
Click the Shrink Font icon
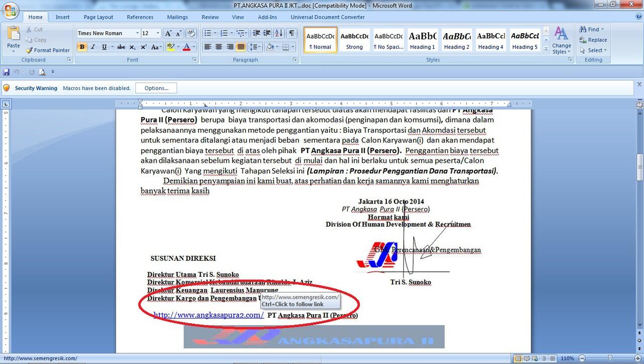click(179, 33)
